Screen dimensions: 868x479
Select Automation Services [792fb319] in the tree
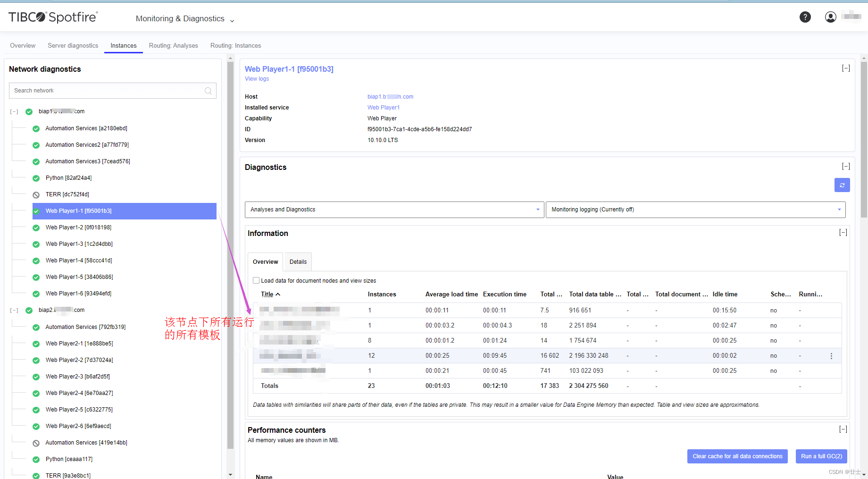coord(85,327)
